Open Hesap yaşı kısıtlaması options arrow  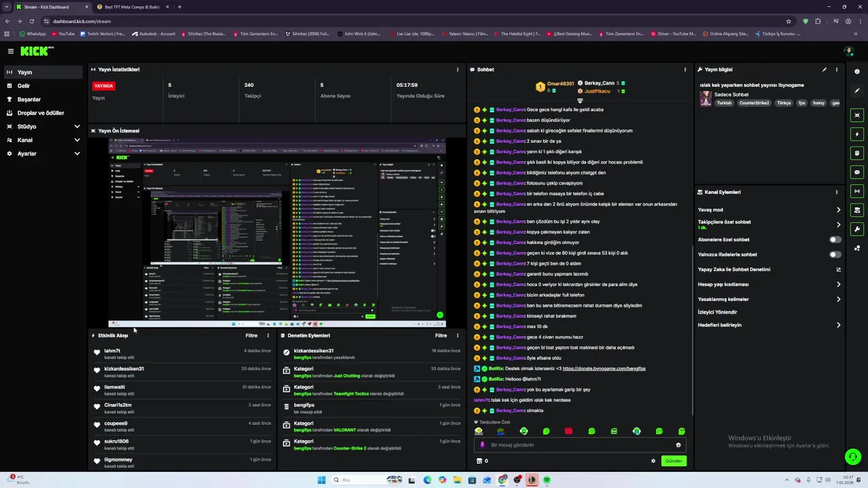coord(838,285)
